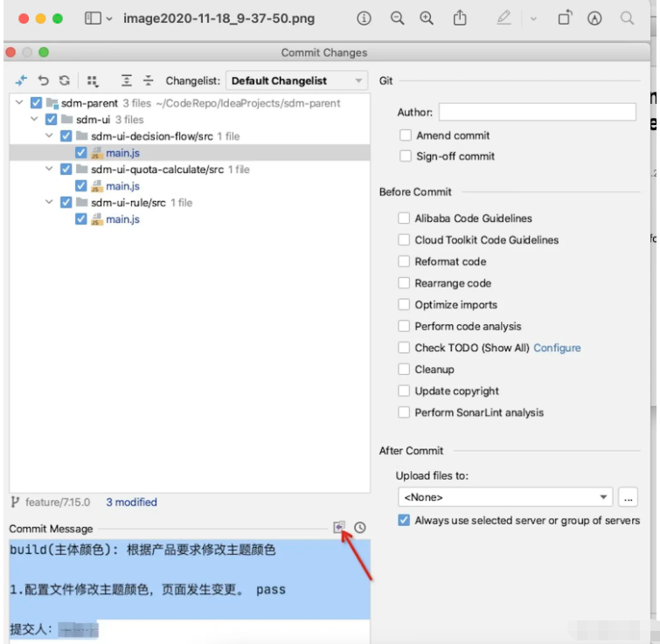Click the Preview share icon
660x644 pixels.
[460, 17]
